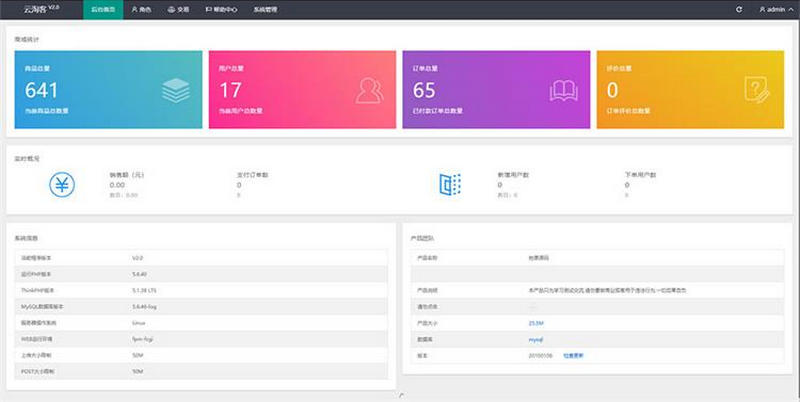Click the blue 商品总量 card showing 641

coord(108,89)
